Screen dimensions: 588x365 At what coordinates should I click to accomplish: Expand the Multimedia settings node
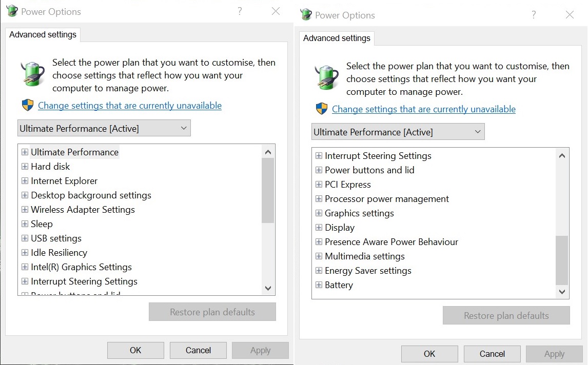click(319, 256)
